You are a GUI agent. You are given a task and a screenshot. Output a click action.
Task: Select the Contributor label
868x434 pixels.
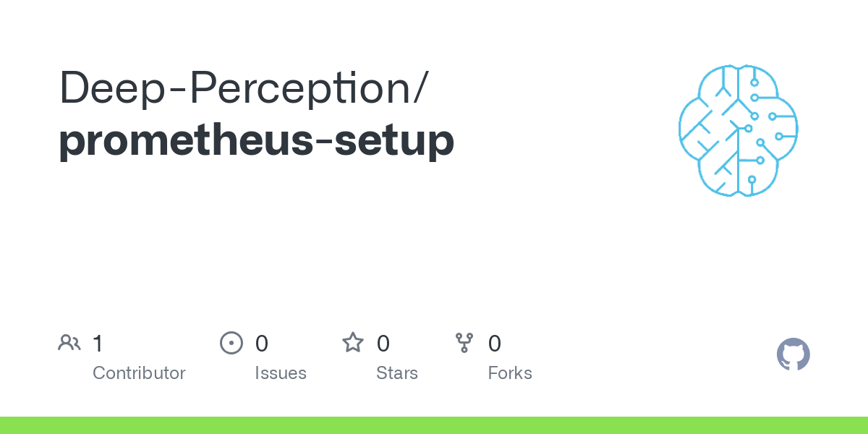point(139,373)
